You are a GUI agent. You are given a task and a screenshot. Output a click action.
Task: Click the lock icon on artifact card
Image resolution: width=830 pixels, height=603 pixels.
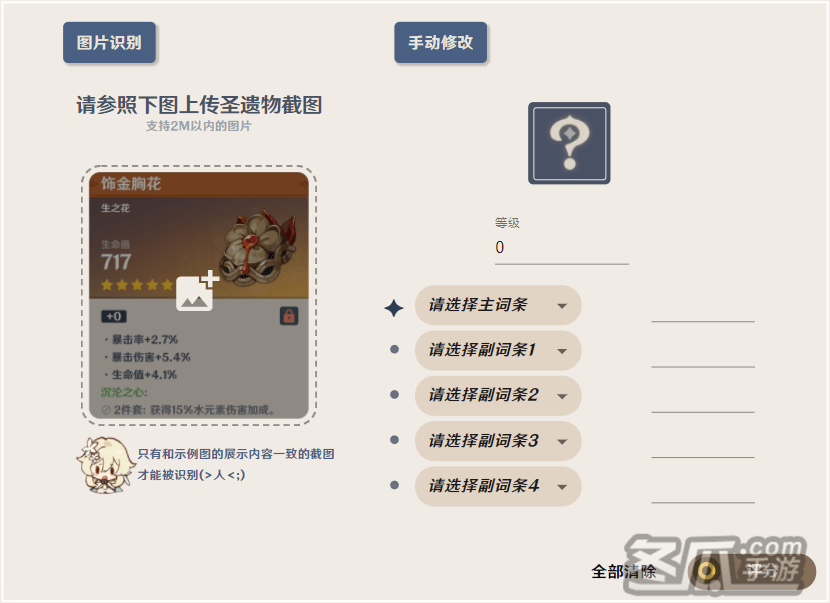pyautogui.click(x=289, y=316)
